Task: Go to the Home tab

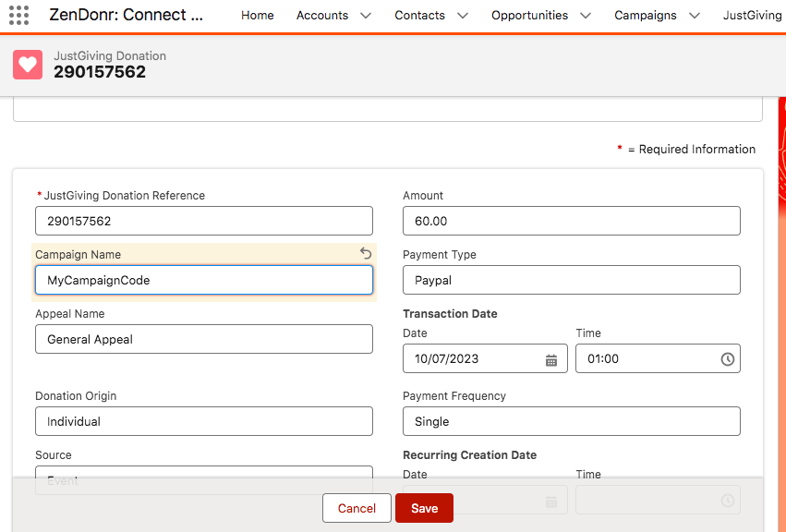Action: tap(257, 16)
